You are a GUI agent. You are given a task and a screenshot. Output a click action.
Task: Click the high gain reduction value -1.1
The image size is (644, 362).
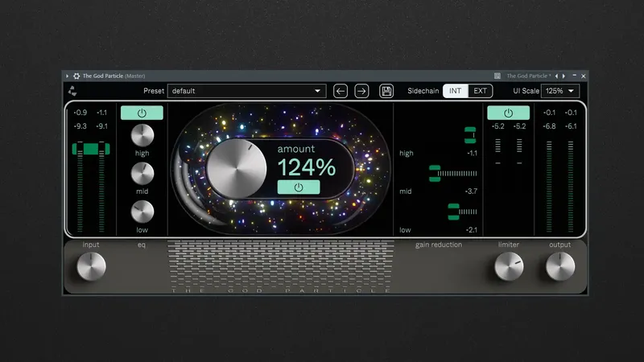[x=472, y=153]
